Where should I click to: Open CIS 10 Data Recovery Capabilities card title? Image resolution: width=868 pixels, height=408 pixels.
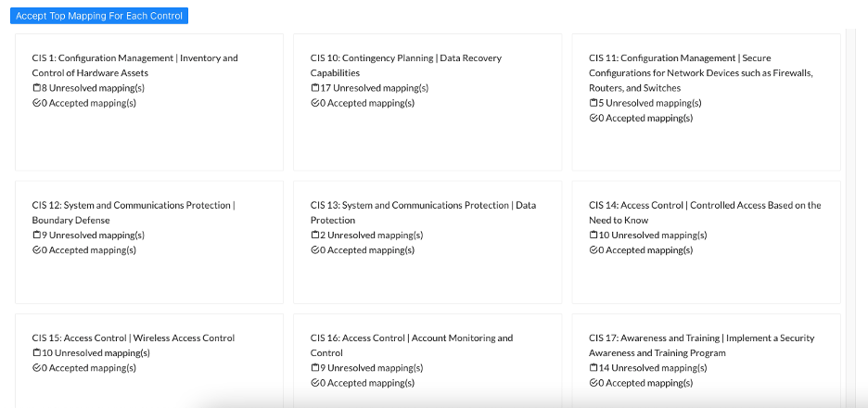click(406, 65)
